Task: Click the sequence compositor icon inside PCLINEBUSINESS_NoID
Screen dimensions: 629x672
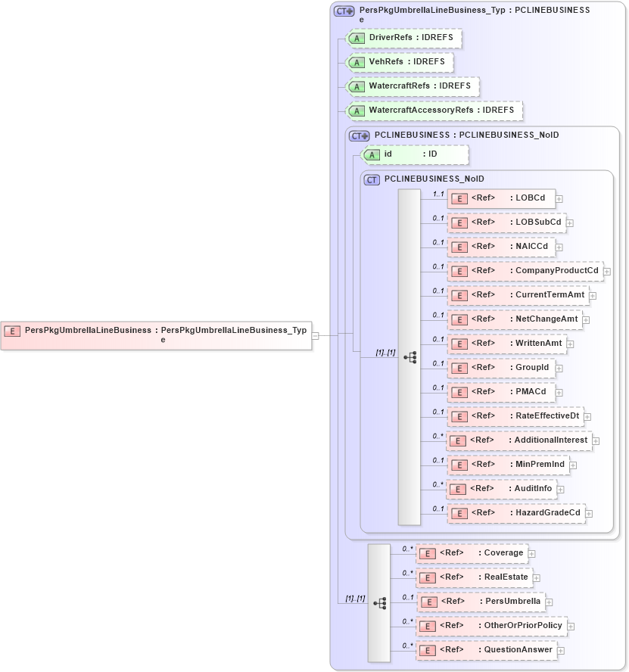Action: [x=412, y=357]
